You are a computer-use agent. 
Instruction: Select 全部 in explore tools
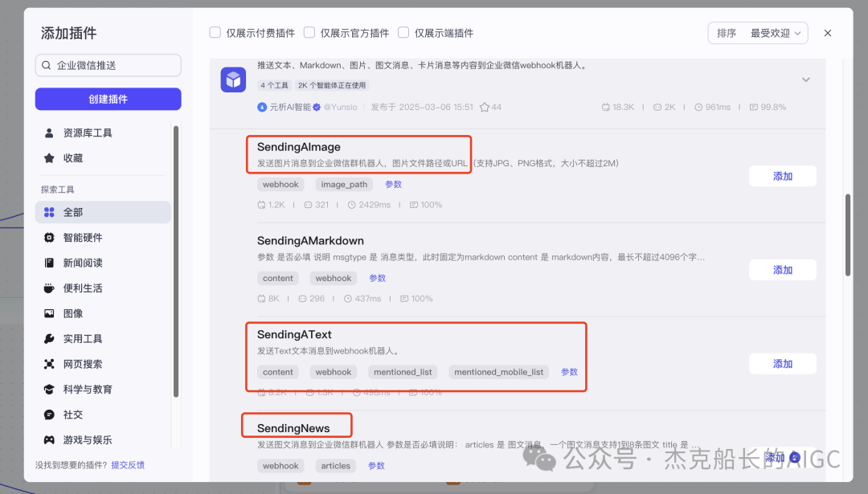(103, 212)
